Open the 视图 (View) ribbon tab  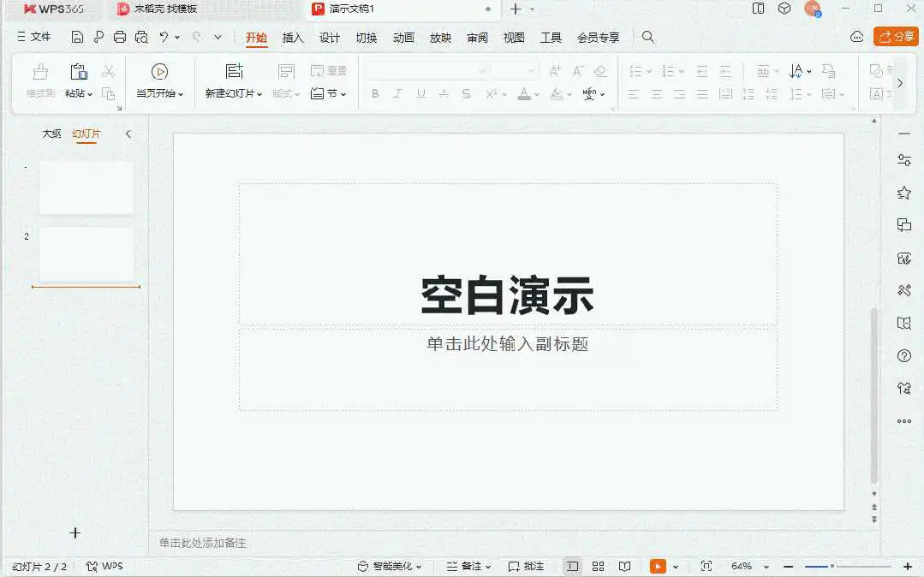(514, 38)
